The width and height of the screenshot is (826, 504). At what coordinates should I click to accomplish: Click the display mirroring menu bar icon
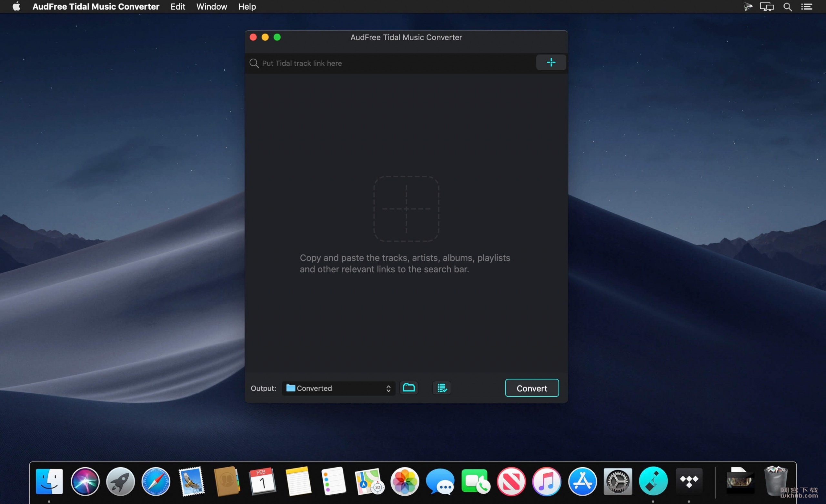(x=767, y=7)
